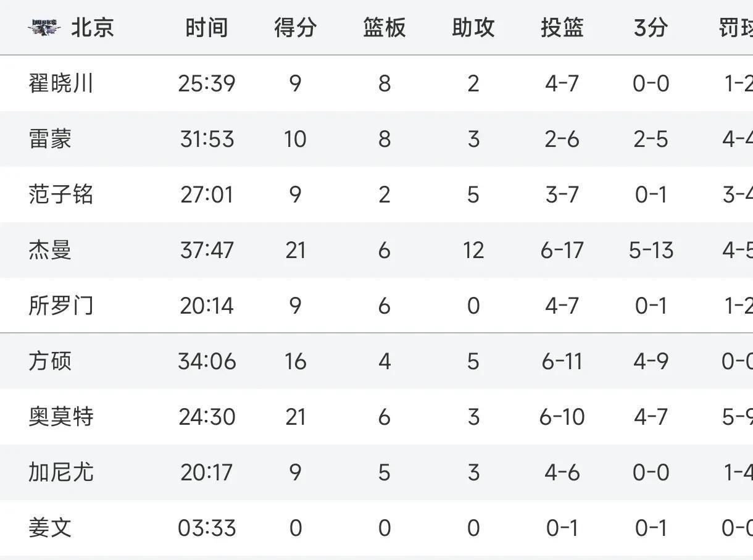
Task: Open player 奥莫特's name
Action: pos(60,417)
